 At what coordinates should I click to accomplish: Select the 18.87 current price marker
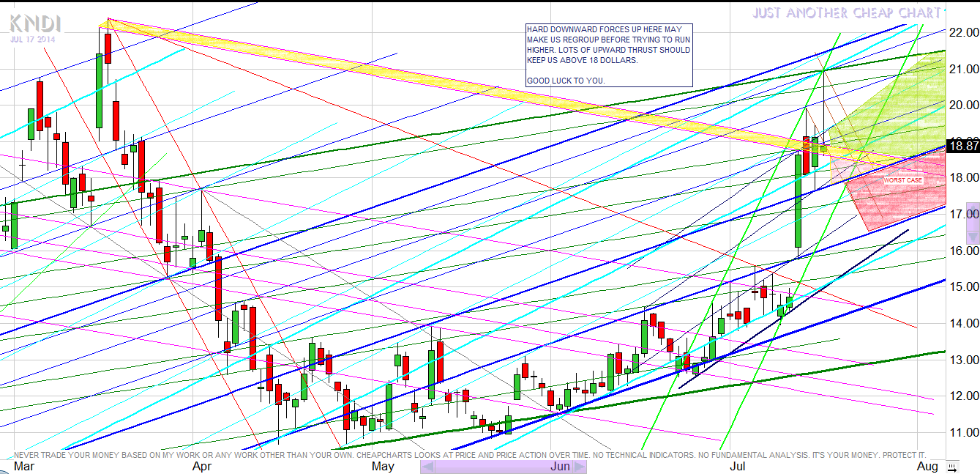point(962,146)
